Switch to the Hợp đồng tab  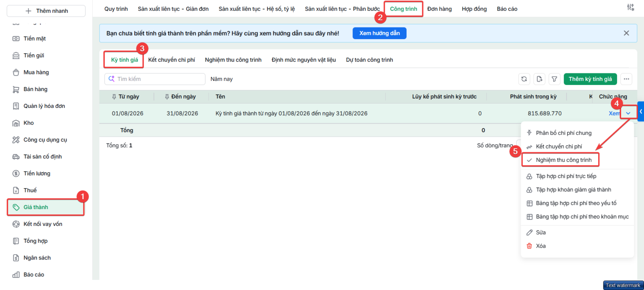[x=474, y=9]
